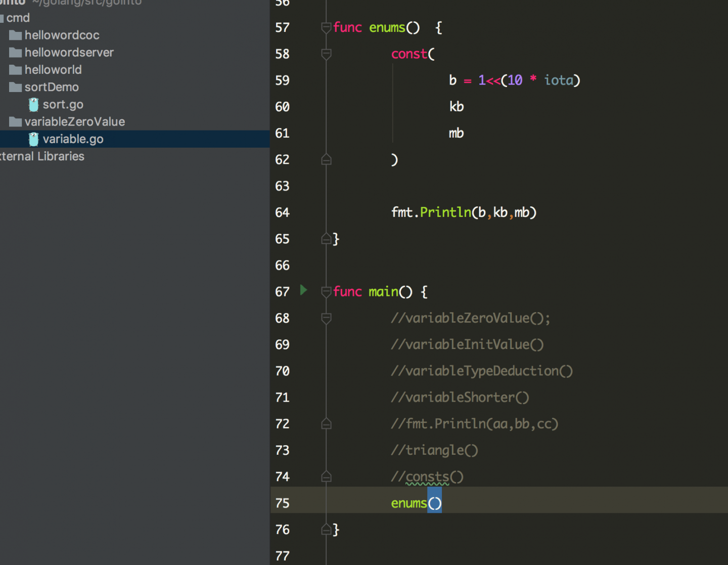
Task: Click fold marker on line 74
Action: click(326, 476)
